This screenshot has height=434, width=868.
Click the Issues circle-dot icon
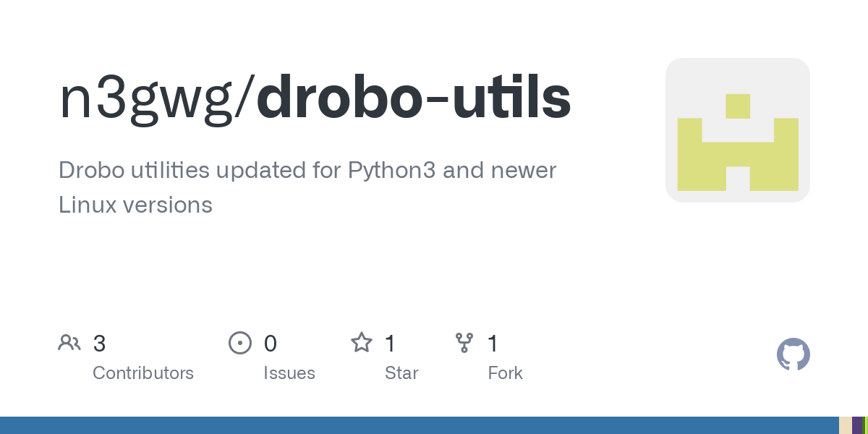click(239, 343)
